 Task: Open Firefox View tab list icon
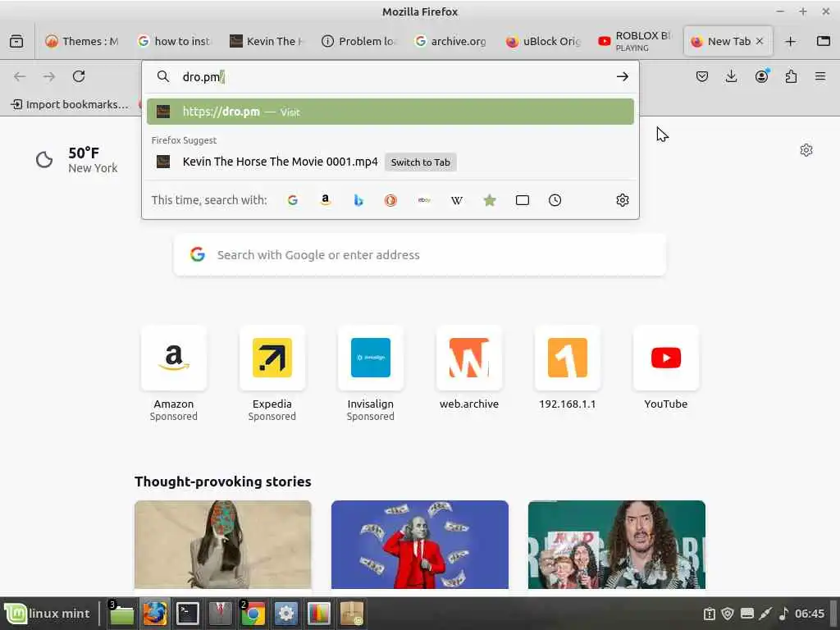click(x=16, y=41)
